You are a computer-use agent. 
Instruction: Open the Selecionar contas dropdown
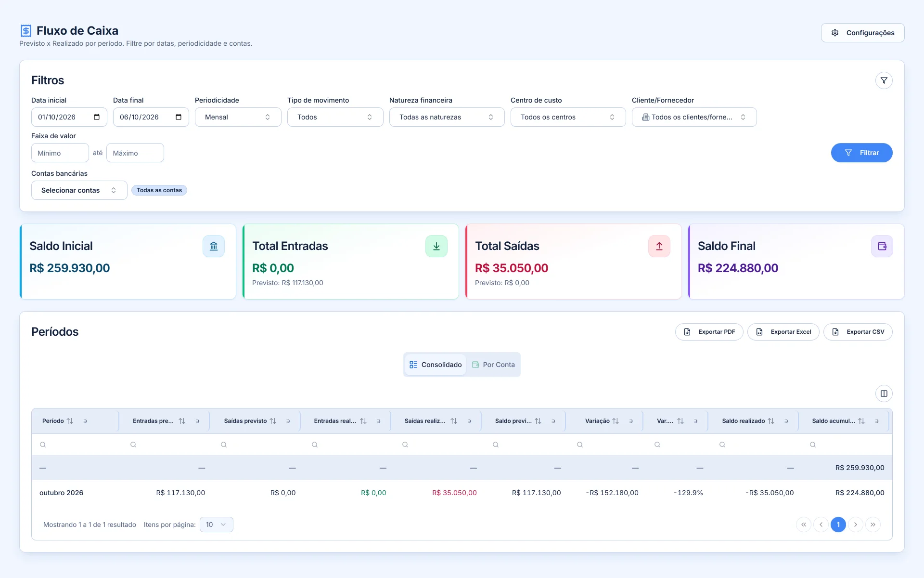pos(79,190)
